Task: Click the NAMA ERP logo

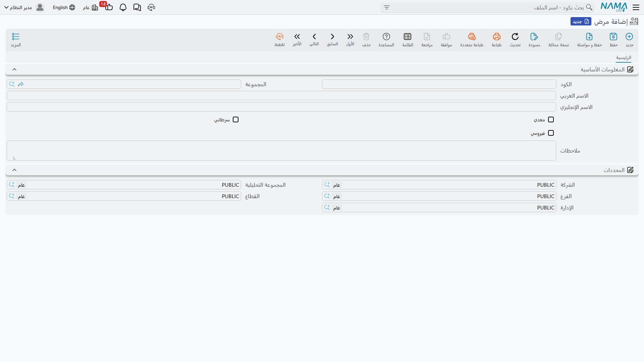Action: pos(614,7)
